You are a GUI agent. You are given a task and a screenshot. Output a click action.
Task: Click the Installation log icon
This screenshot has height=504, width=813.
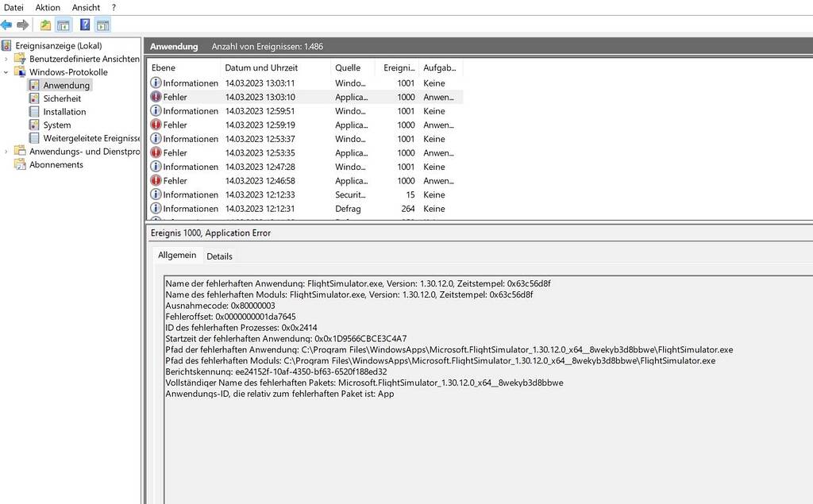tap(34, 111)
